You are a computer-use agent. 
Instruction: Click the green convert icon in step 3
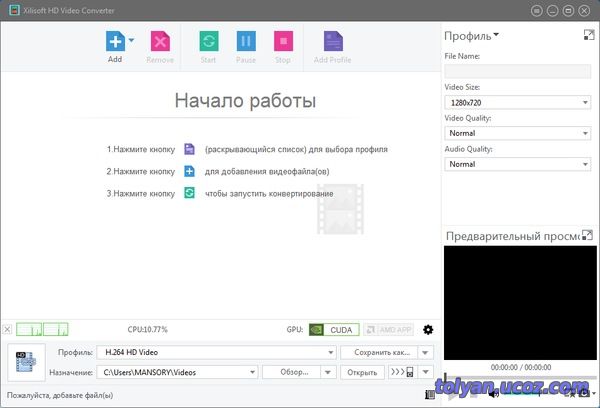(x=189, y=193)
